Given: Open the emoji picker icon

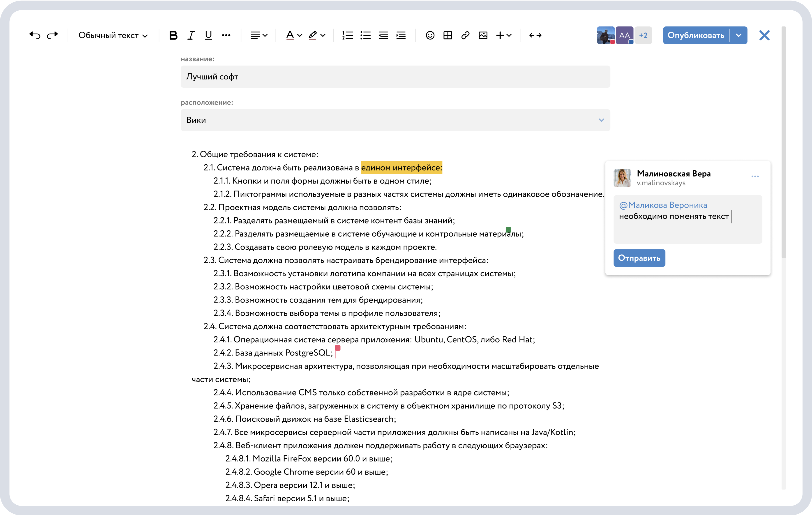Looking at the screenshot, I should 430,35.
